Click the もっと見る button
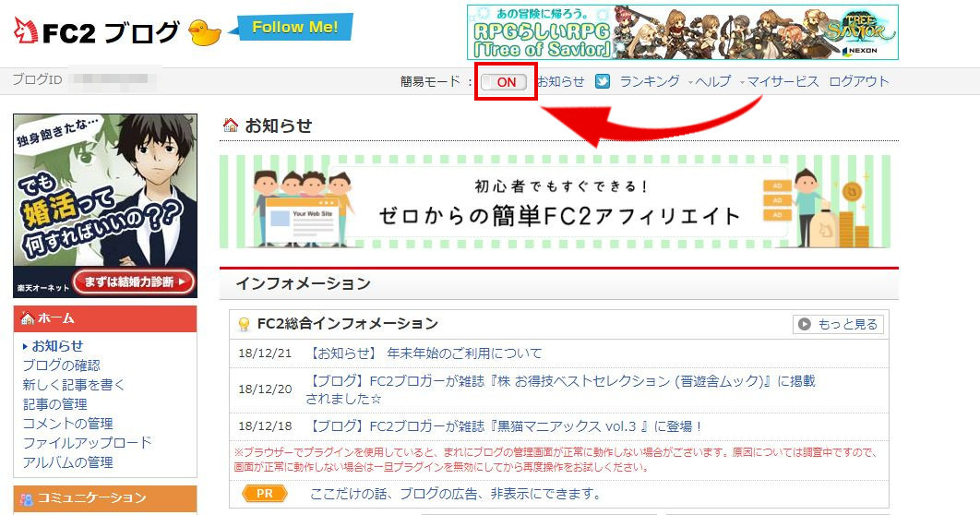Image resolution: width=980 pixels, height=515 pixels. pyautogui.click(x=838, y=324)
